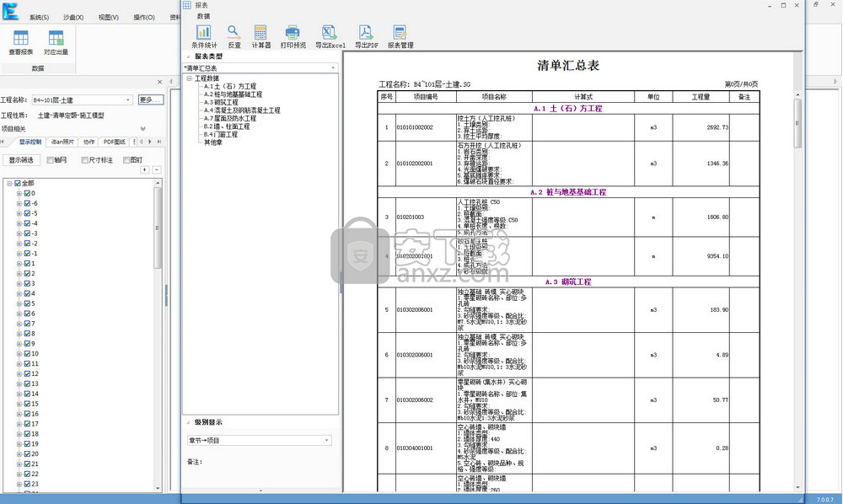Select A.1土（石）方工程 tree item
The height and width of the screenshot is (504, 843).
point(229,87)
